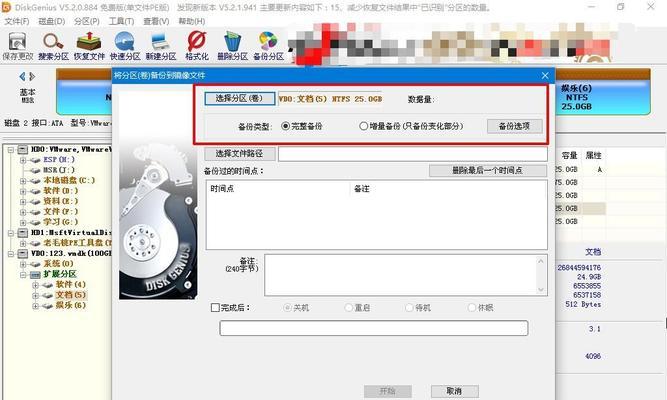
Task: Choose the 待机 standby radio option
Action: (x=409, y=307)
